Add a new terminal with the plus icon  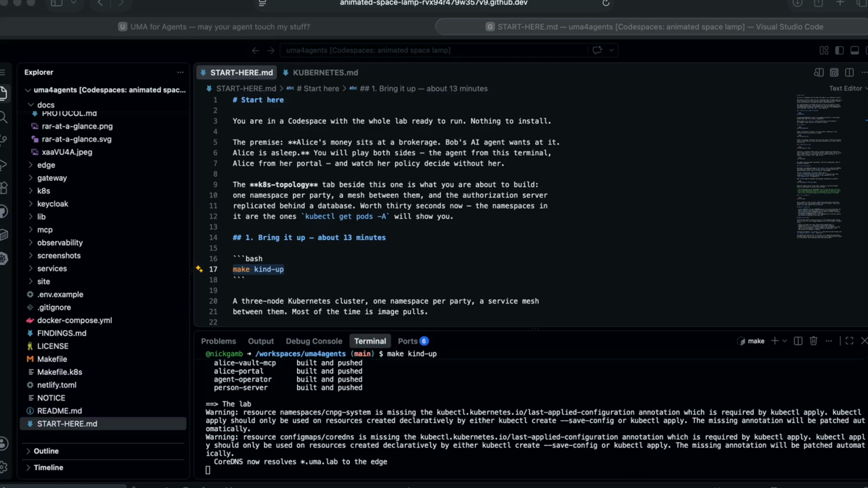[x=775, y=341]
